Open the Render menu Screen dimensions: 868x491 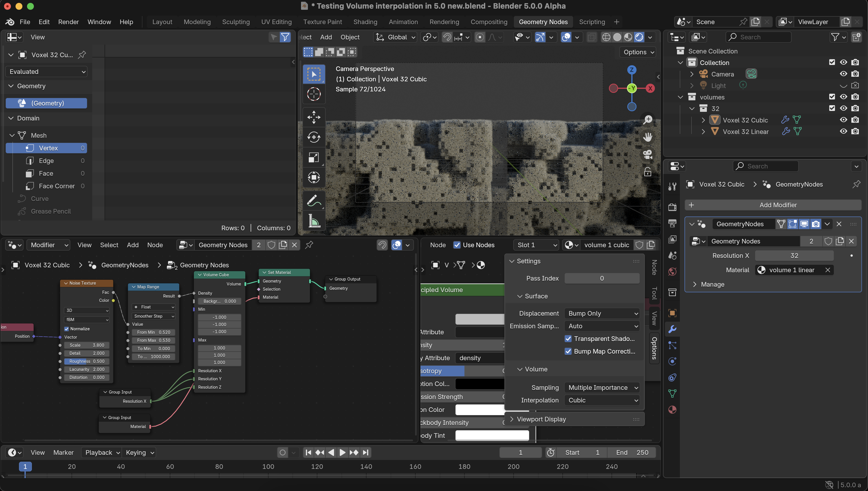click(x=68, y=22)
